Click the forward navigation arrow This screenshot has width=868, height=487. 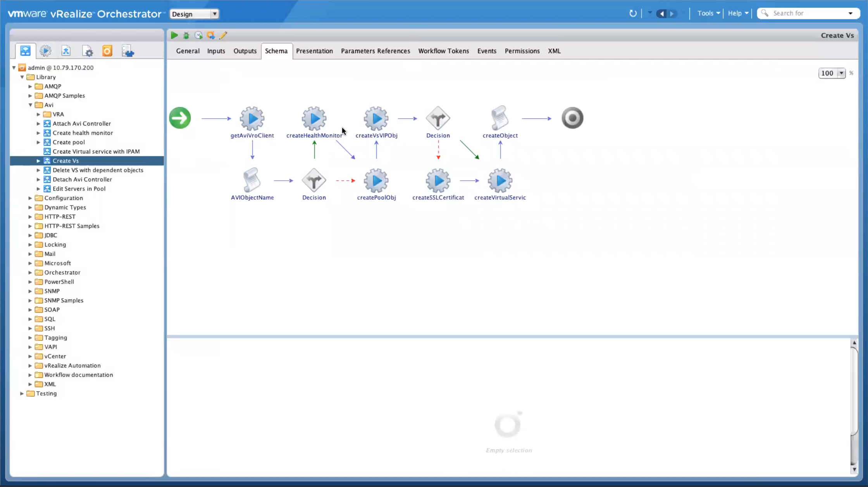(672, 14)
